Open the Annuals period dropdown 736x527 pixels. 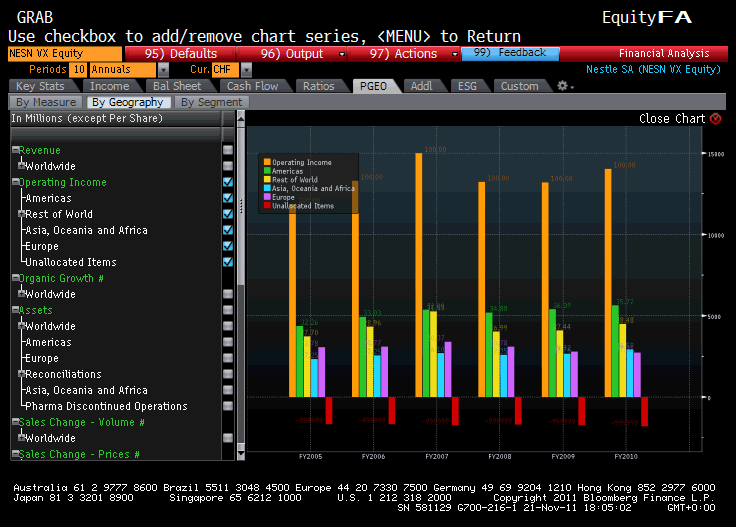163,70
